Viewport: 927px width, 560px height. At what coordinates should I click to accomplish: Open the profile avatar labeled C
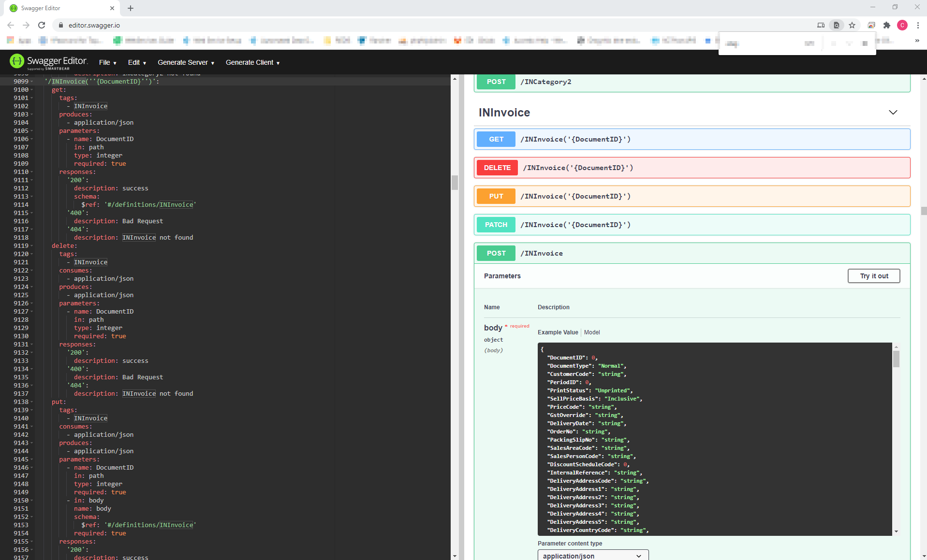902,25
